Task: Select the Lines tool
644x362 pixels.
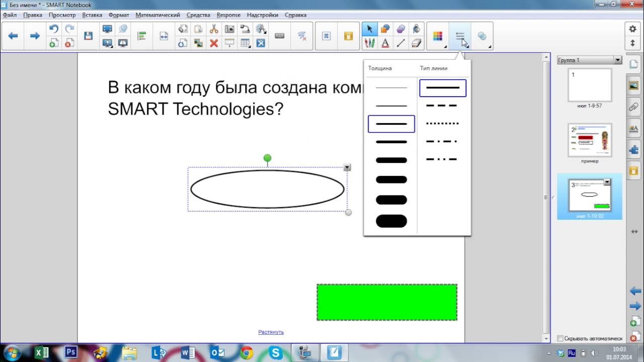Action: coord(401,43)
